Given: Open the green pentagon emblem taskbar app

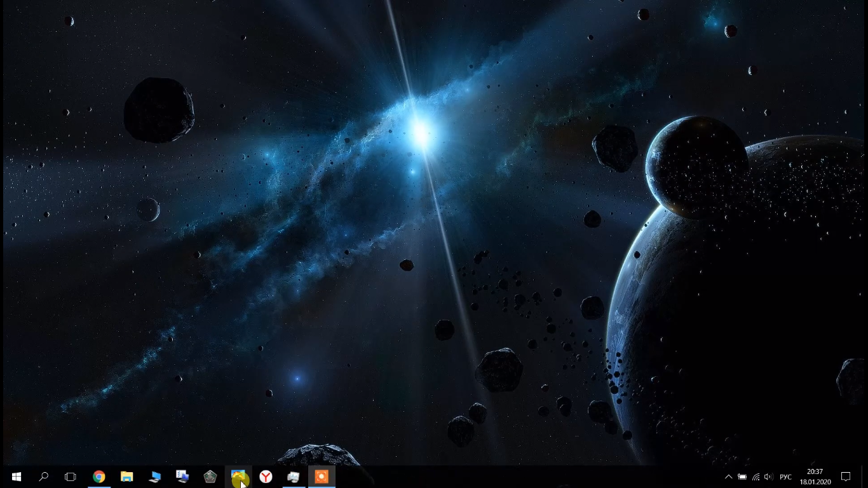Looking at the screenshot, I should pyautogui.click(x=210, y=477).
